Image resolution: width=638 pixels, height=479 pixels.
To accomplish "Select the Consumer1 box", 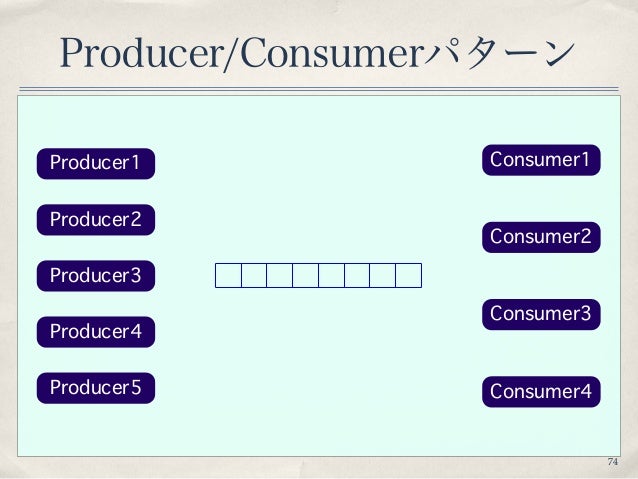I will (541, 160).
